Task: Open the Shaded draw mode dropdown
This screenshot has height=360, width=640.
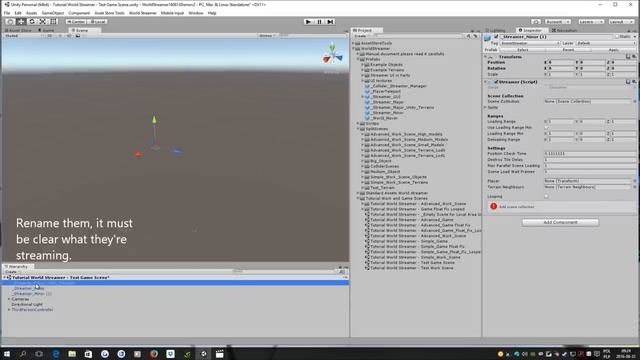Action: point(24,36)
